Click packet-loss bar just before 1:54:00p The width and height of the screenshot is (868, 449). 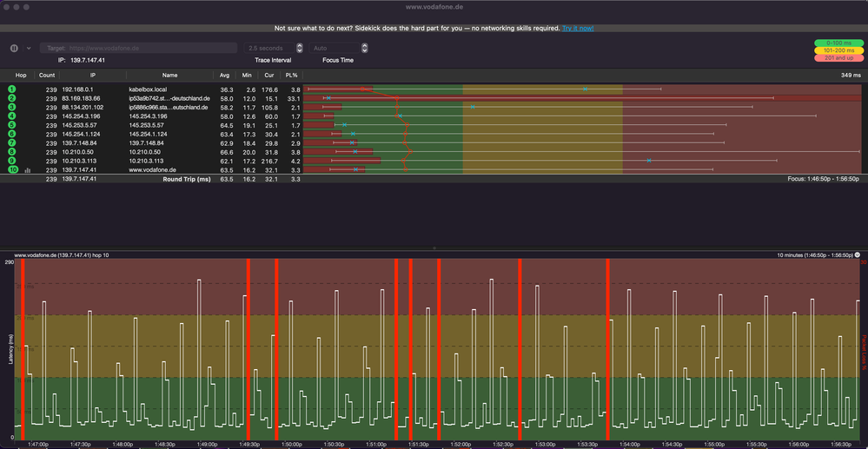[607, 349]
